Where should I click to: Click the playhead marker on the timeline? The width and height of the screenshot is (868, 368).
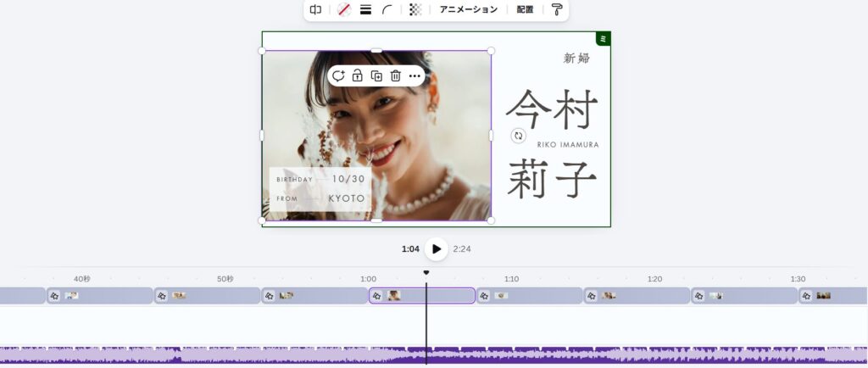(x=426, y=272)
